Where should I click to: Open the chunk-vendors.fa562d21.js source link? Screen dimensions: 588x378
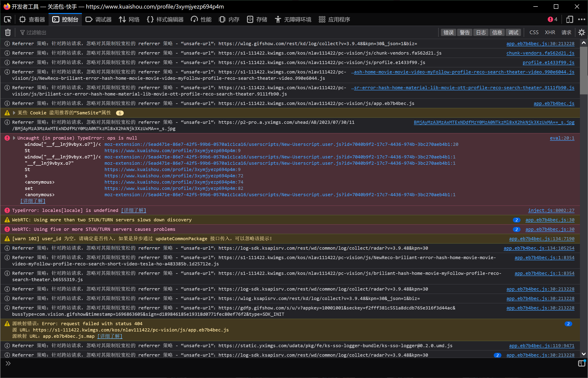[540, 53]
